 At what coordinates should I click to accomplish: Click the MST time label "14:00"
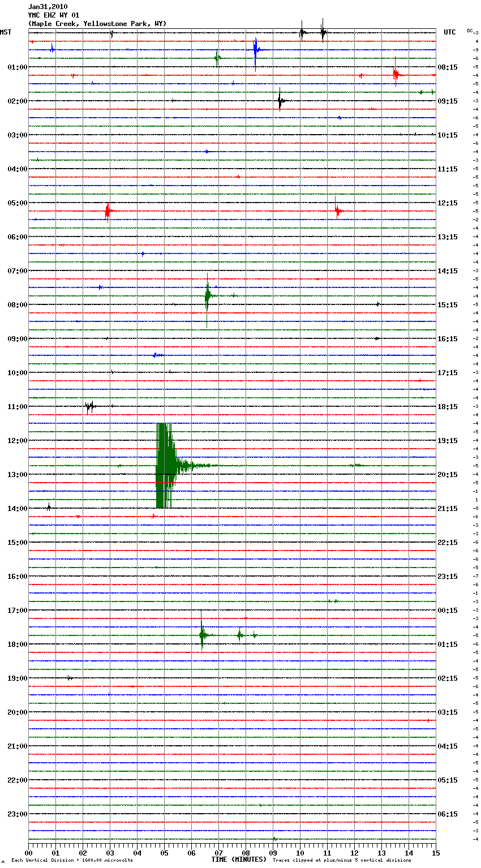[x=18, y=509]
